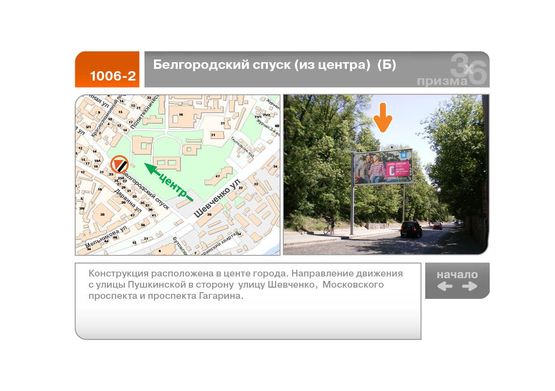Screen dimensions: 555x391
Task: Click the orange billboard marker on map
Action: pos(119,164)
